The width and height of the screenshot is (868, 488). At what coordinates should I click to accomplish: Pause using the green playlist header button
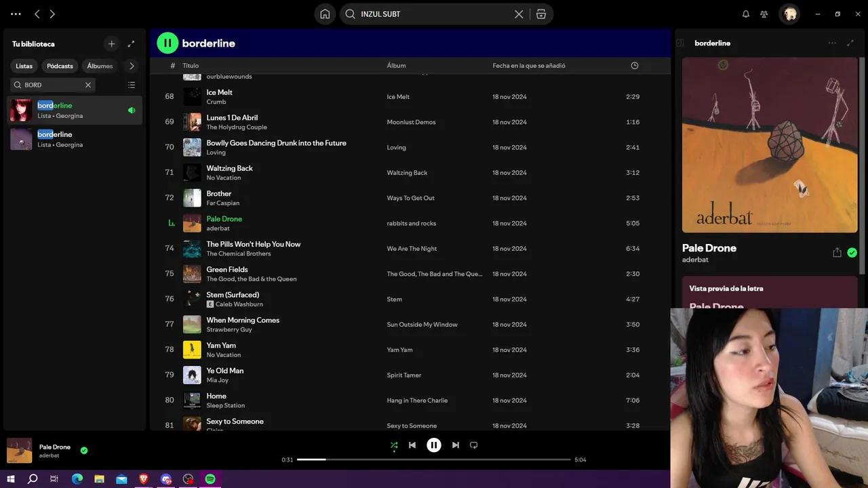(x=167, y=43)
